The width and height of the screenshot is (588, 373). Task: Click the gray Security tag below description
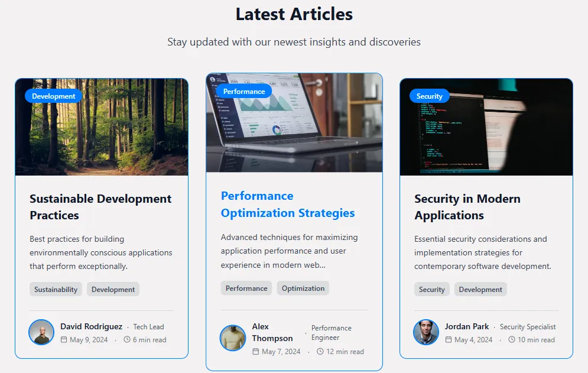[431, 290]
